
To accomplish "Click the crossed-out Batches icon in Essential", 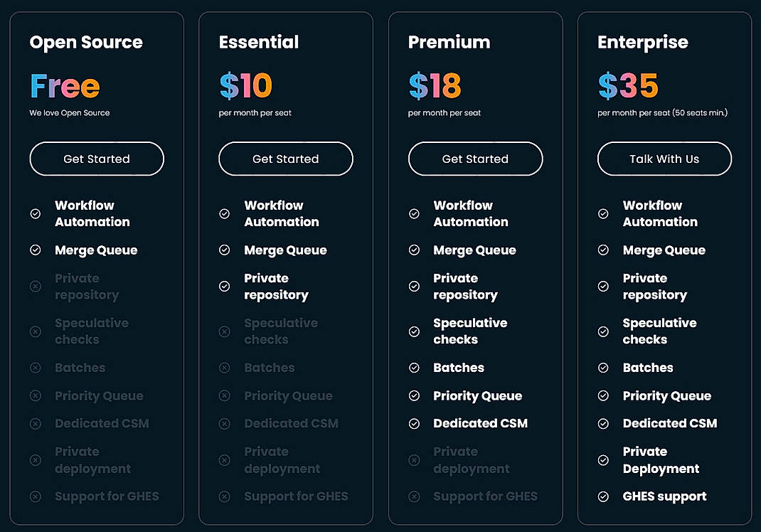I will coord(225,368).
